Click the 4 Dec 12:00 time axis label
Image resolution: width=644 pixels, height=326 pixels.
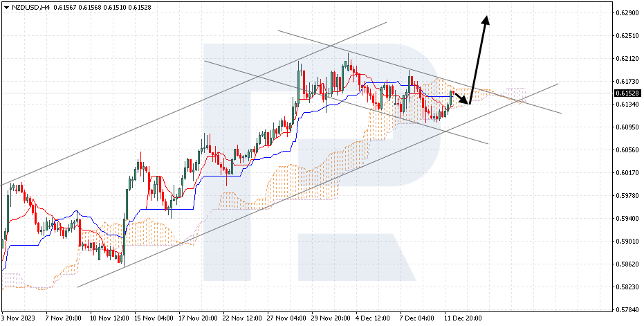[374, 318]
